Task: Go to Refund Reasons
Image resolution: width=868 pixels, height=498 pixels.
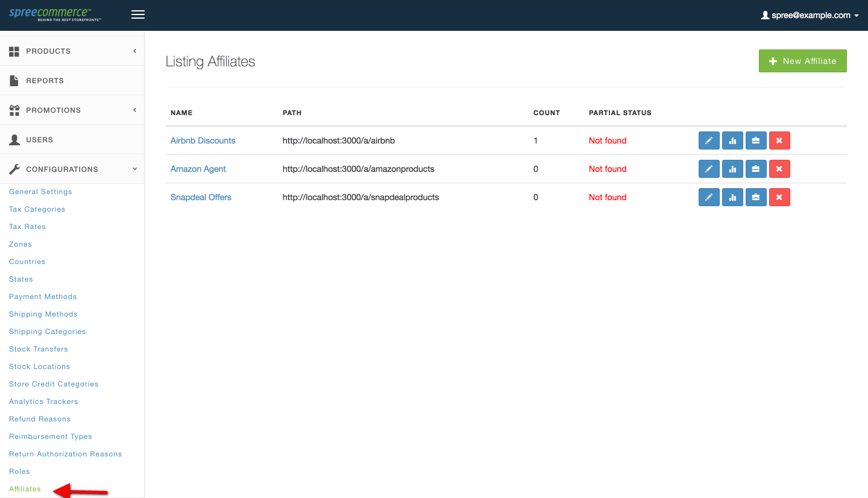Action: 40,419
